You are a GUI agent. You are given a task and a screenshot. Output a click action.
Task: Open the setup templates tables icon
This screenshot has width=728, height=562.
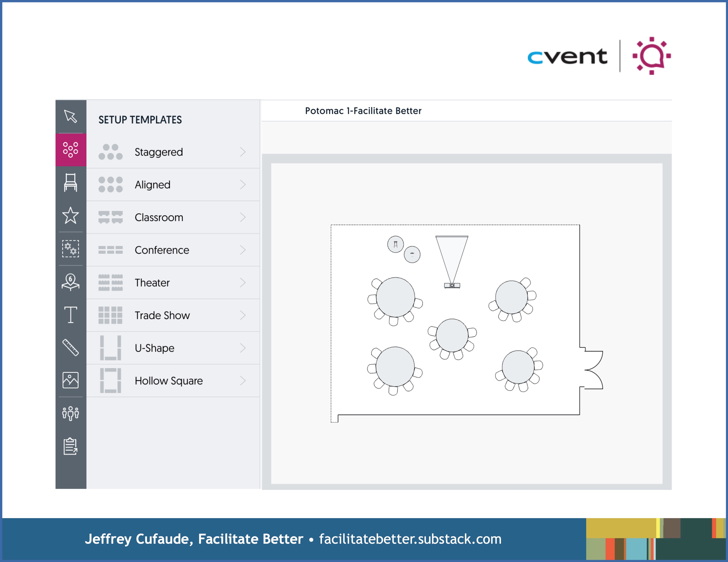70,149
